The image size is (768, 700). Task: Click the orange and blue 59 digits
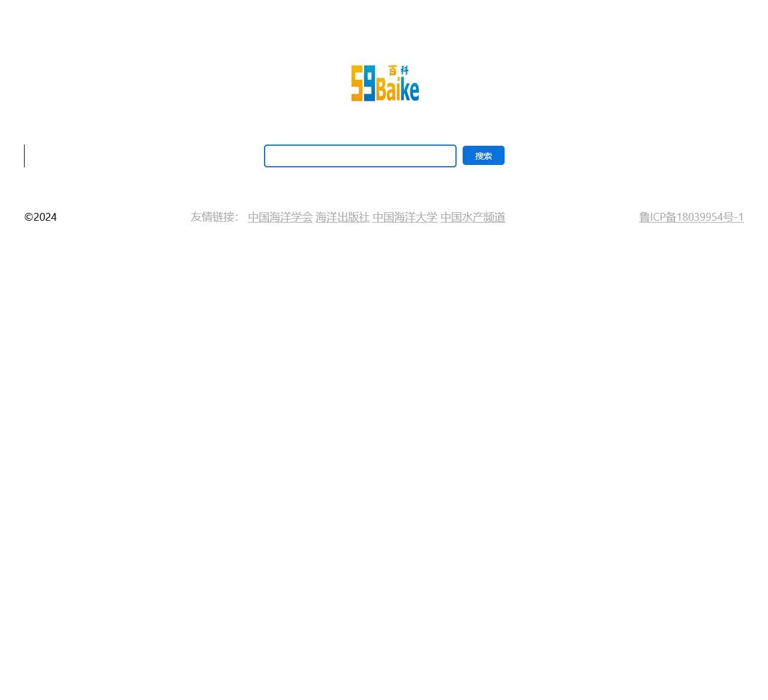click(x=363, y=83)
